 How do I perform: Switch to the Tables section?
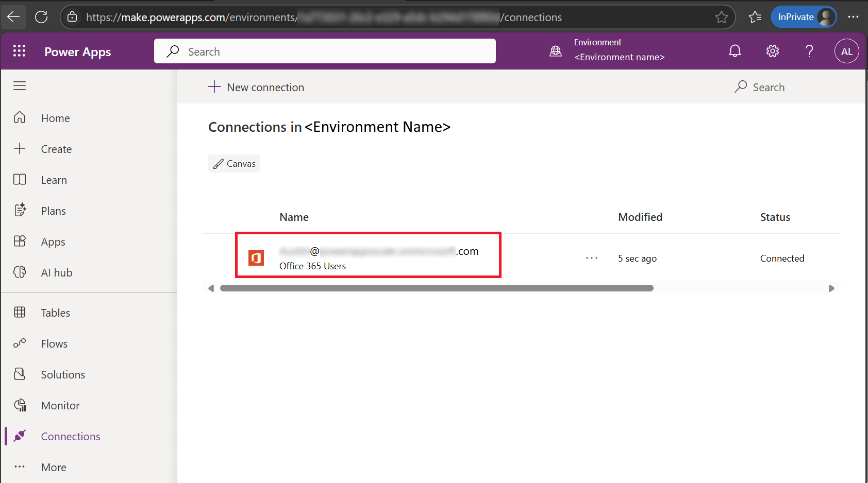[55, 313]
